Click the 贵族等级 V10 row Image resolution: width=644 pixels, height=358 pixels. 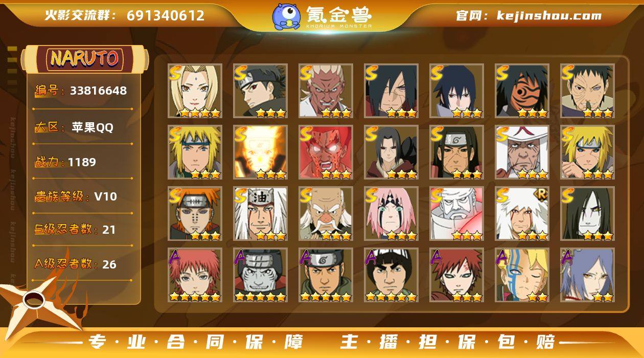76,196
